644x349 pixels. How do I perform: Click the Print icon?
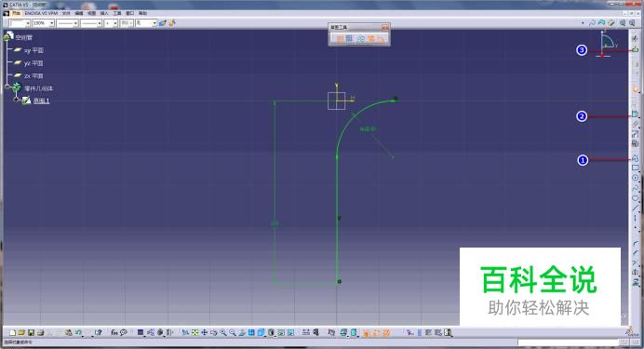click(x=40, y=332)
